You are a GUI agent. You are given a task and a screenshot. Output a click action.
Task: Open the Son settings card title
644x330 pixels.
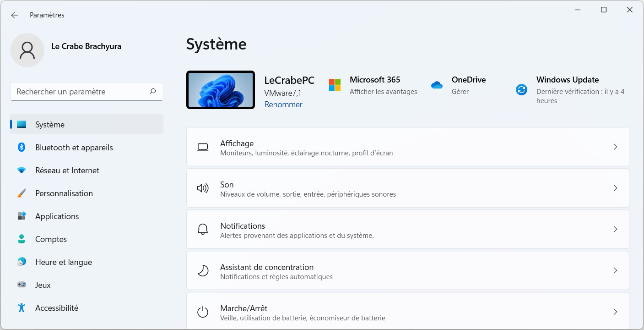point(227,185)
